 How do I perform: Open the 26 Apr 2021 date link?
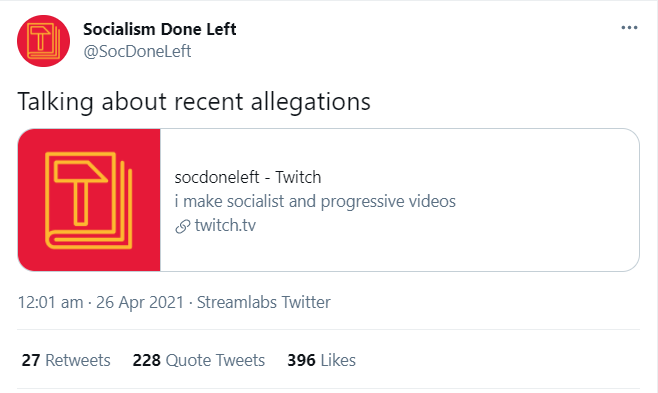coord(140,302)
